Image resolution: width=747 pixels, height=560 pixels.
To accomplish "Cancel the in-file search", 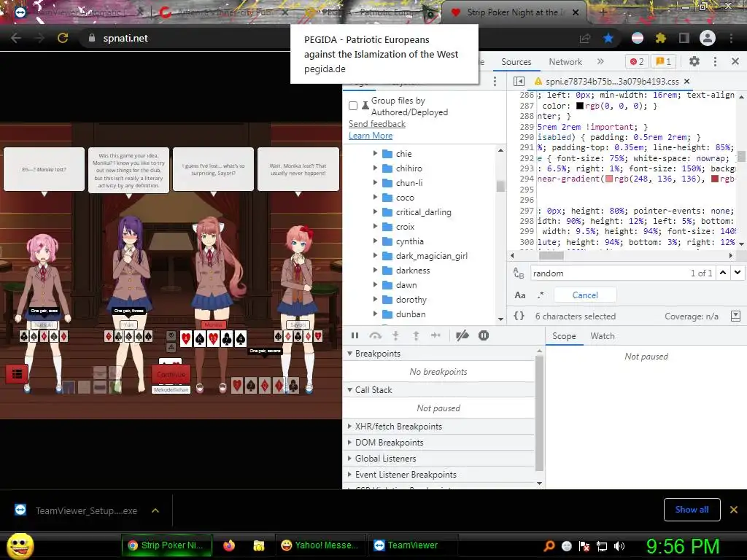I will 585,295.
